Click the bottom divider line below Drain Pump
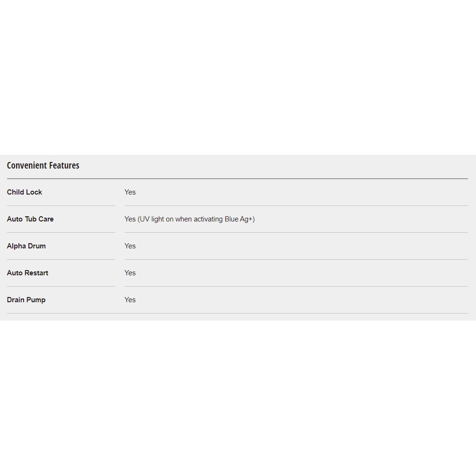Viewport: 476px width, 476px height. tap(237, 313)
